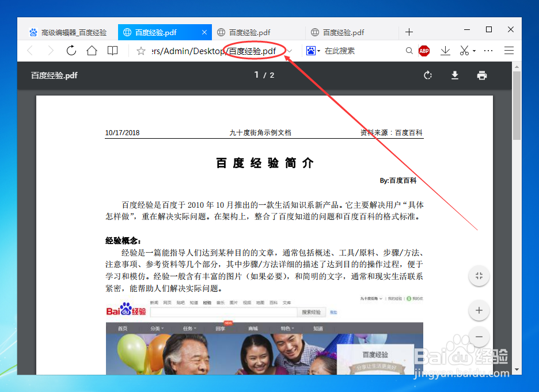Rotate the PDF clockwise

tap(428, 75)
